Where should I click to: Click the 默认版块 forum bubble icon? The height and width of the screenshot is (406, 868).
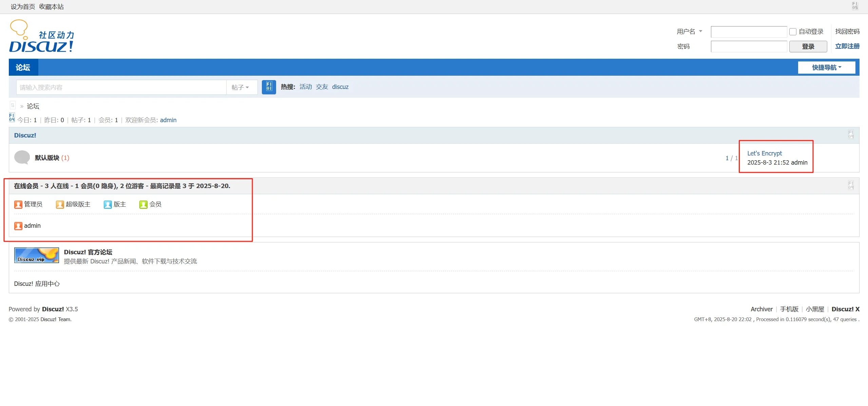tap(22, 158)
